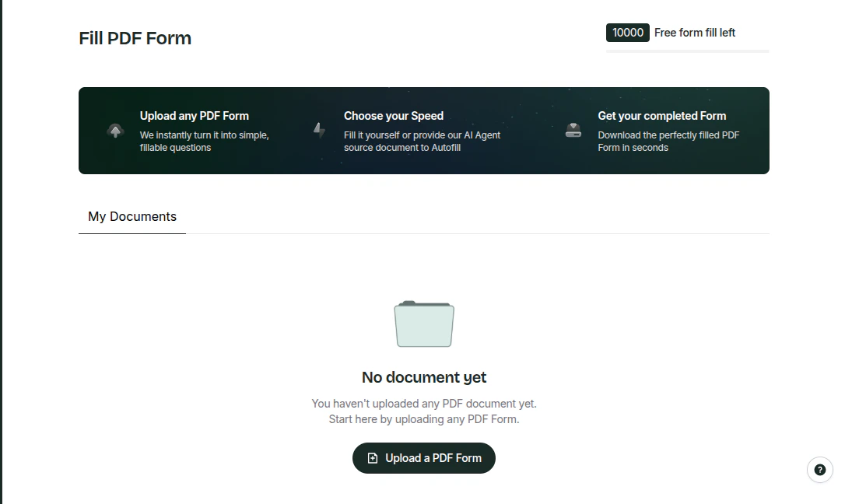Image resolution: width=845 pixels, height=504 pixels.
Task: Click the empty folder icon placeholder
Action: 424,324
